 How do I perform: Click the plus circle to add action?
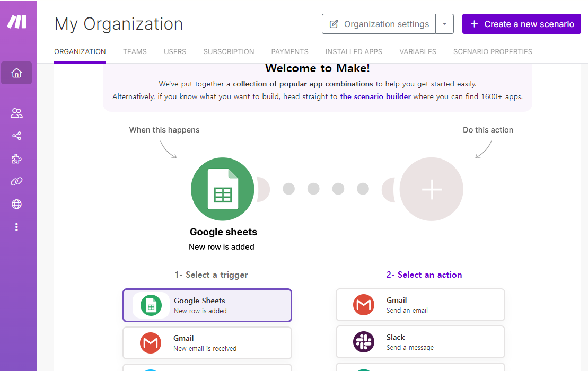tap(431, 189)
